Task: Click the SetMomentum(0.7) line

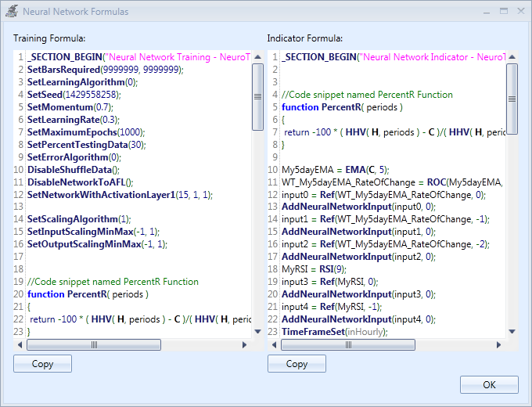Action: click(x=70, y=107)
